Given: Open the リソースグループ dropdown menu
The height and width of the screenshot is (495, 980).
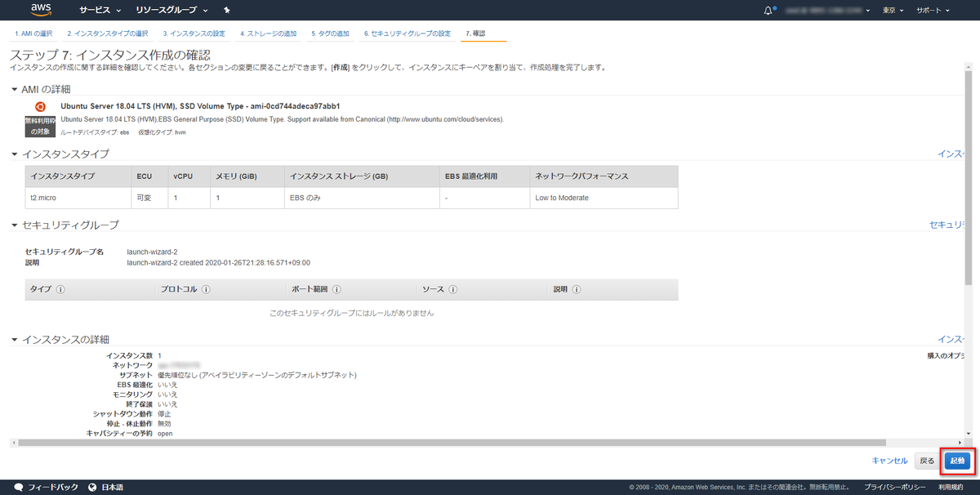Looking at the screenshot, I should (x=172, y=11).
